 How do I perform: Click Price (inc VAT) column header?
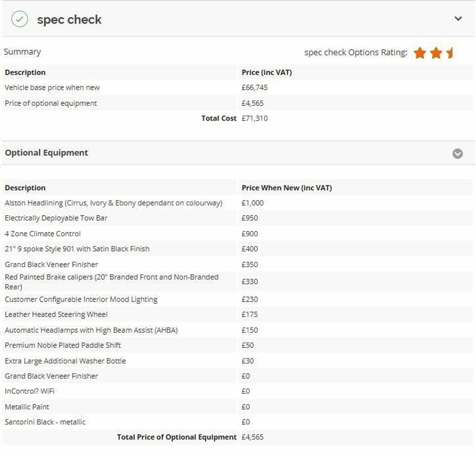point(267,72)
